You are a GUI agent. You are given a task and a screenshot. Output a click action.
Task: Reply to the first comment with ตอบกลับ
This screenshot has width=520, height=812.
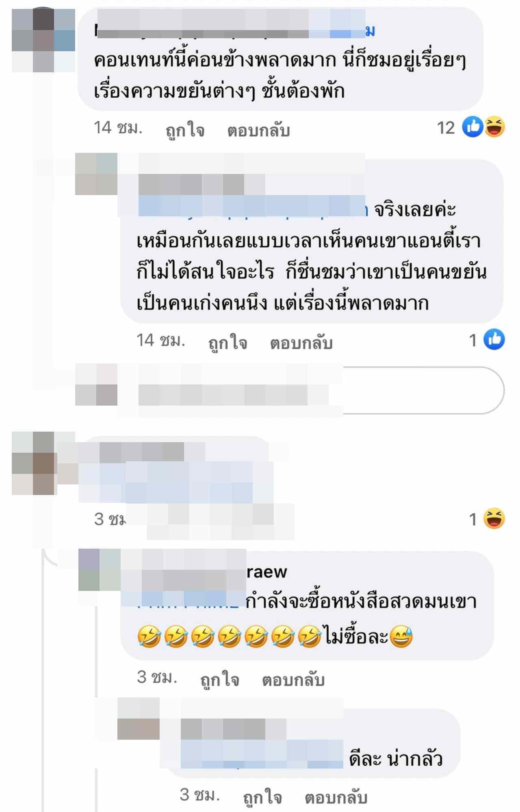click(258, 130)
